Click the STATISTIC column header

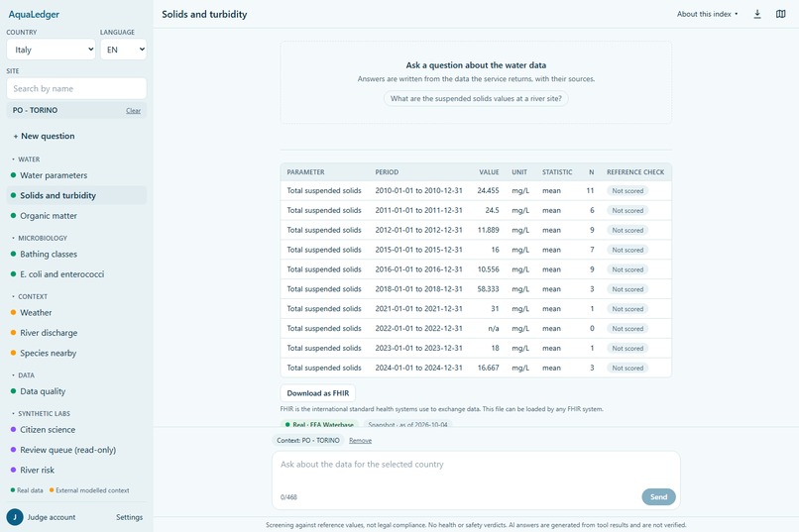[557, 172]
